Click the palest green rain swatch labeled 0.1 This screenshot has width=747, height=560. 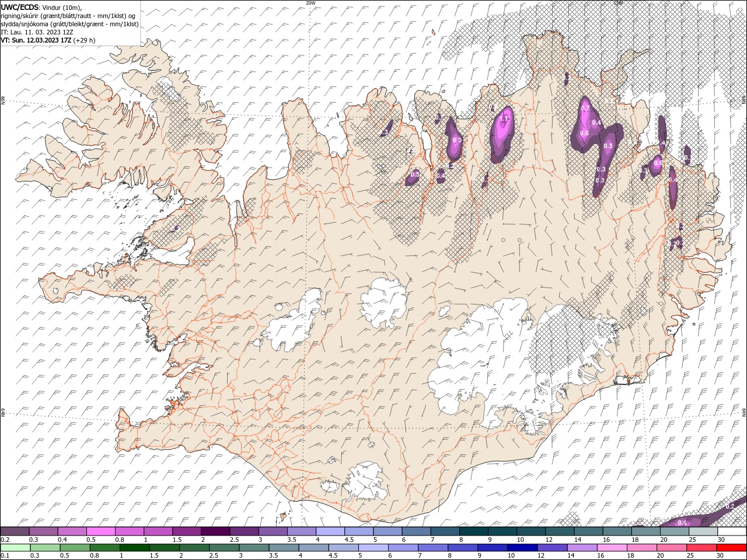[x=15, y=548]
